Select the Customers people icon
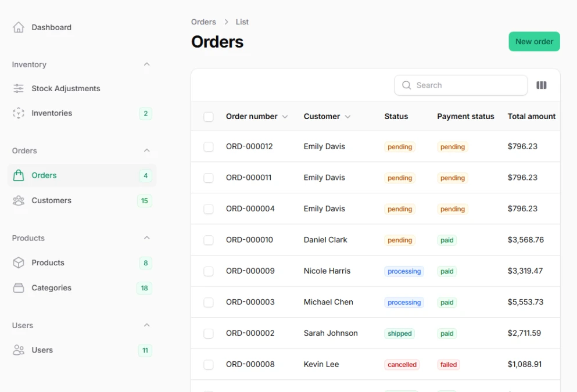Viewport: 577px width, 392px height. [18, 200]
